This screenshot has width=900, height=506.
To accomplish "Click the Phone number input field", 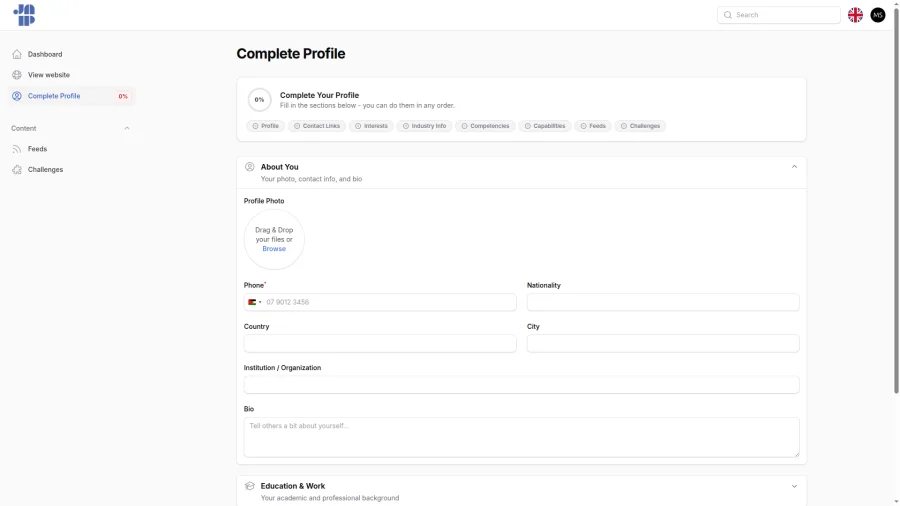I will [380, 302].
